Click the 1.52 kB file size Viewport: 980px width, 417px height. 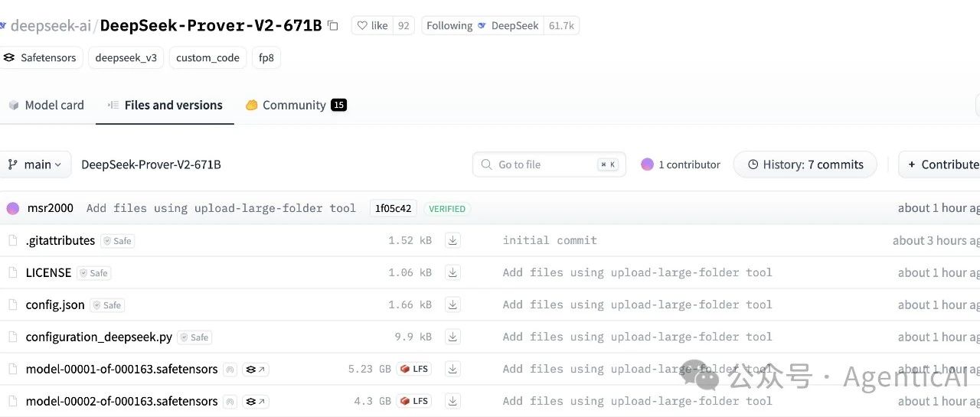tap(410, 240)
